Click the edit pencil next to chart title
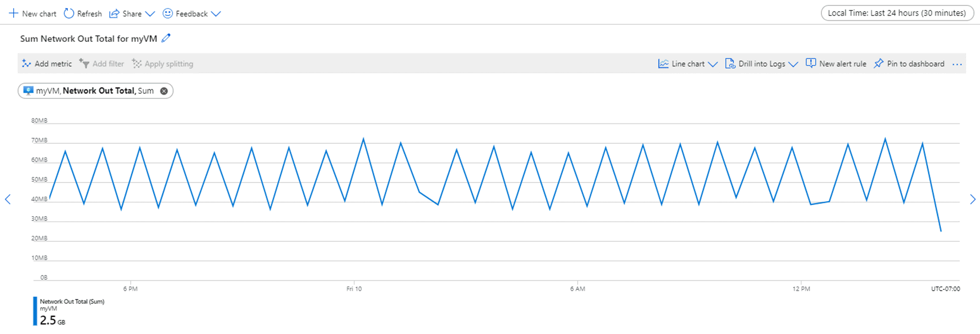Image resolution: width=980 pixels, height=334 pixels. click(166, 38)
